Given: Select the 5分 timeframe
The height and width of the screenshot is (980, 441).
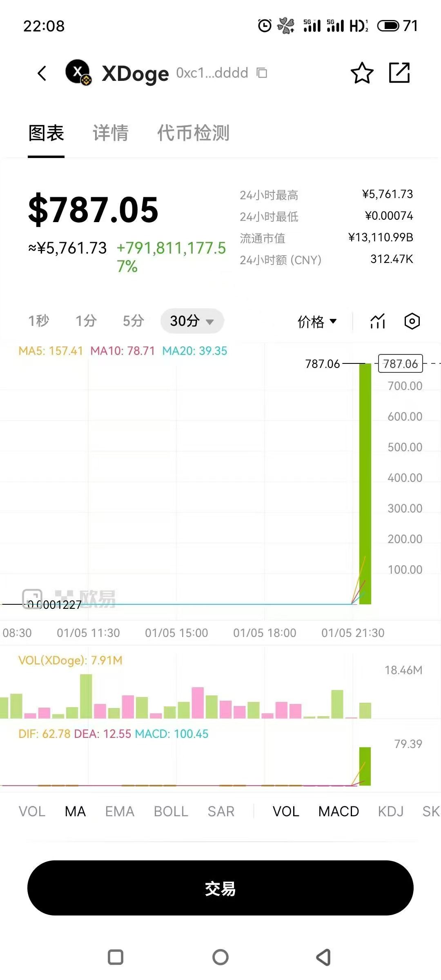Looking at the screenshot, I should [x=133, y=321].
